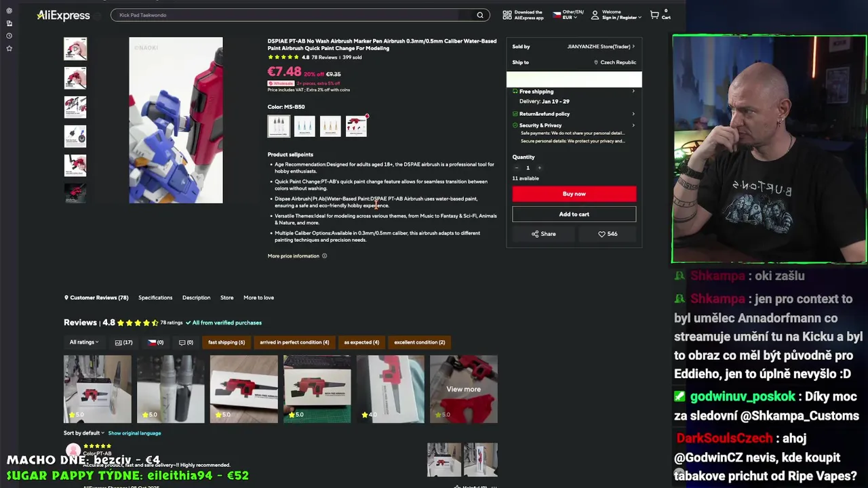Viewport: 868px width, 488px height.
Task: Expand Free shipping details chevron
Action: click(633, 91)
